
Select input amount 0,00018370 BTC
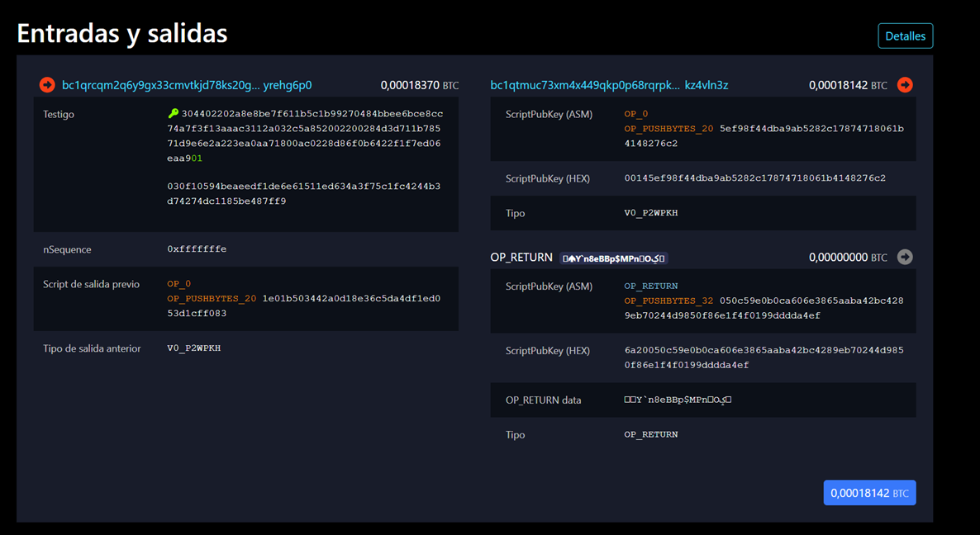tap(420, 85)
